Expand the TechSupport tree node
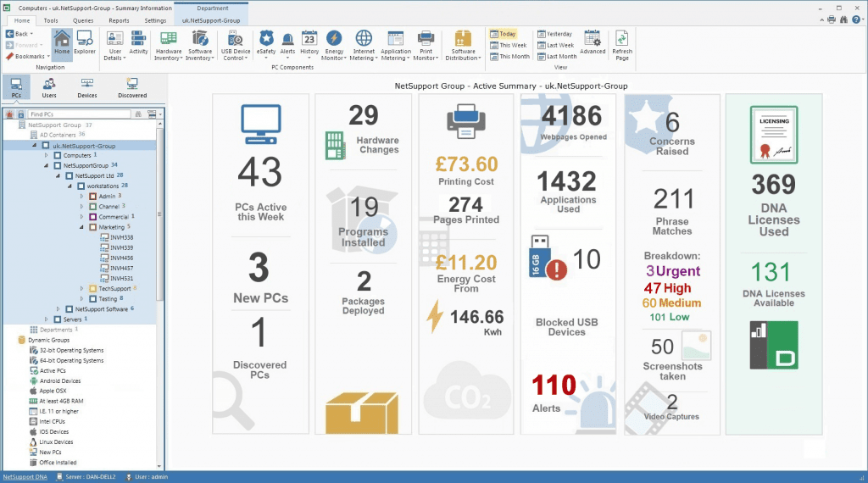 pyautogui.click(x=82, y=289)
